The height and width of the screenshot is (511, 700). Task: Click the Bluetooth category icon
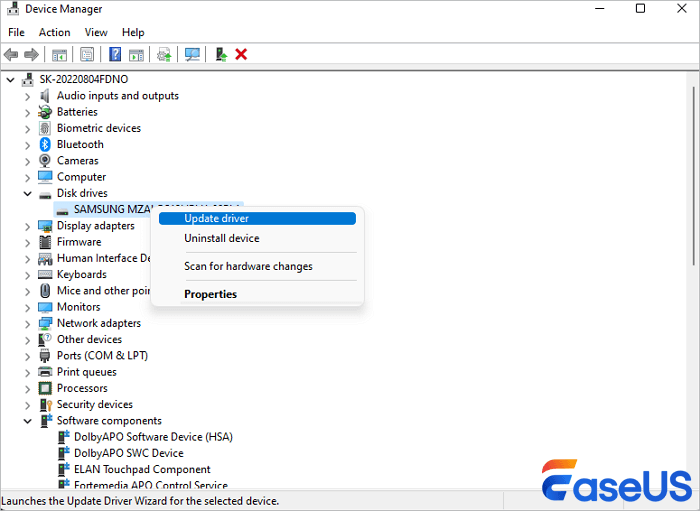(45, 144)
